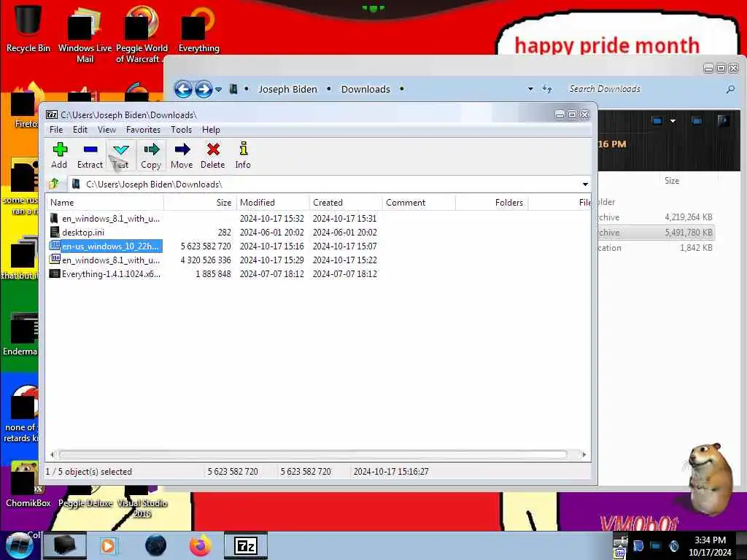Open the Peggle World of Warcraft shortcut
Viewport: 747px width, 560px height.
point(142,34)
